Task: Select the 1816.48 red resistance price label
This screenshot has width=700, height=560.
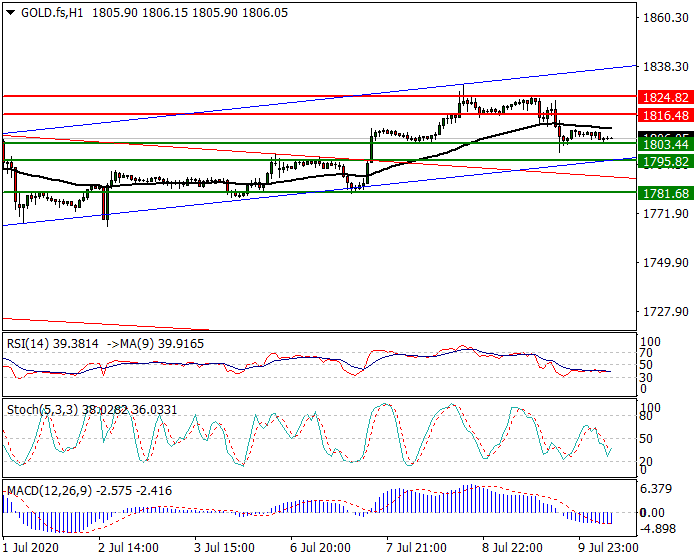Action: (x=666, y=116)
